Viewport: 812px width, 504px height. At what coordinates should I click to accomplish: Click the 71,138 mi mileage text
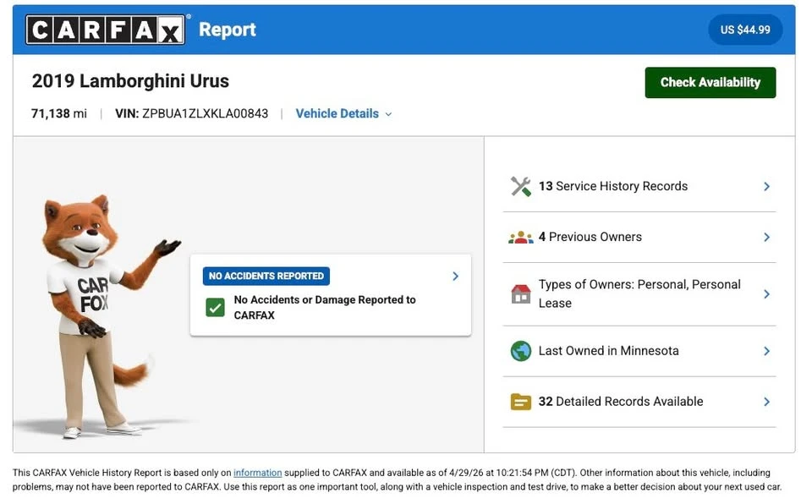tap(59, 113)
